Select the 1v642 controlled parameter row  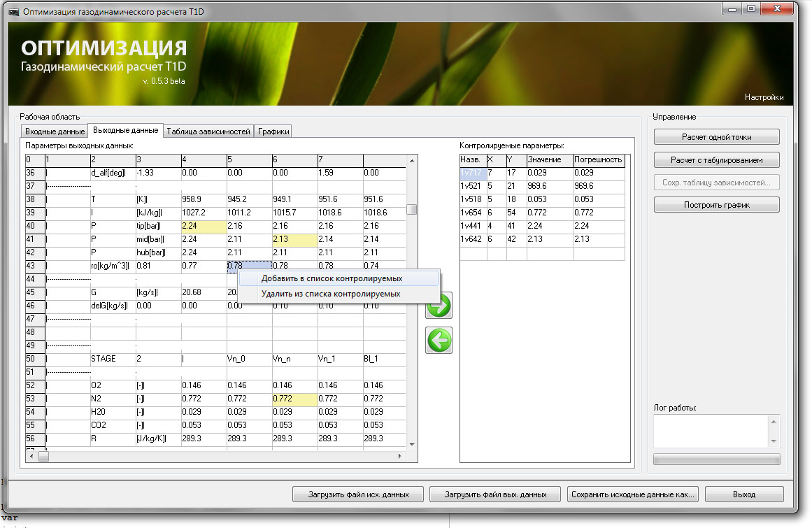click(x=541, y=239)
